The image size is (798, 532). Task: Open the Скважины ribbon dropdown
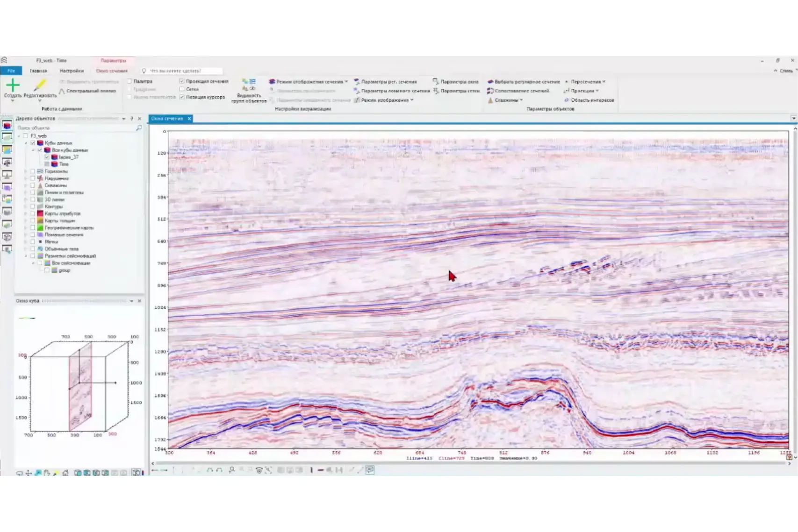coord(507,100)
